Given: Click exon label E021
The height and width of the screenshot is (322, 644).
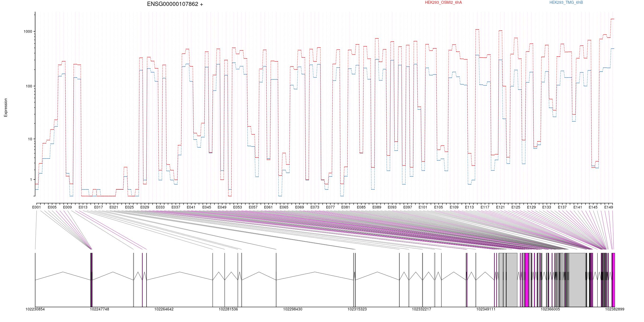Looking at the screenshot, I should click(114, 207).
